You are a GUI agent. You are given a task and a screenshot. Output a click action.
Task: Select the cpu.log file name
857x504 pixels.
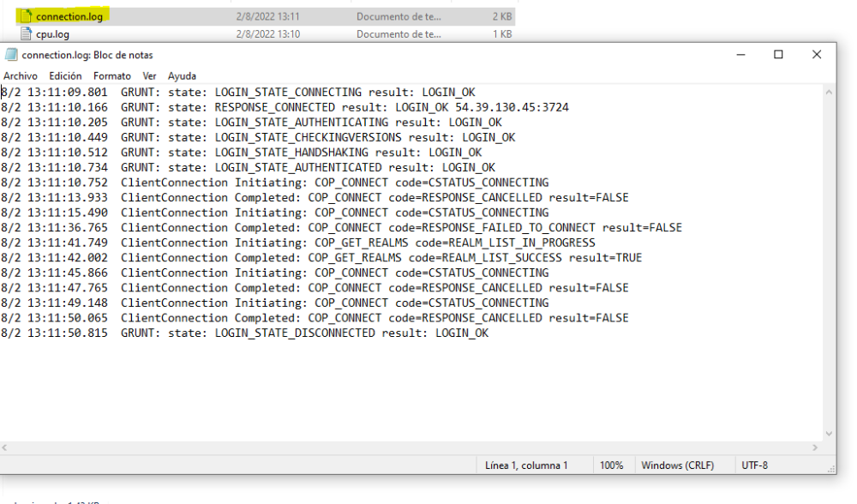pyautogui.click(x=52, y=34)
